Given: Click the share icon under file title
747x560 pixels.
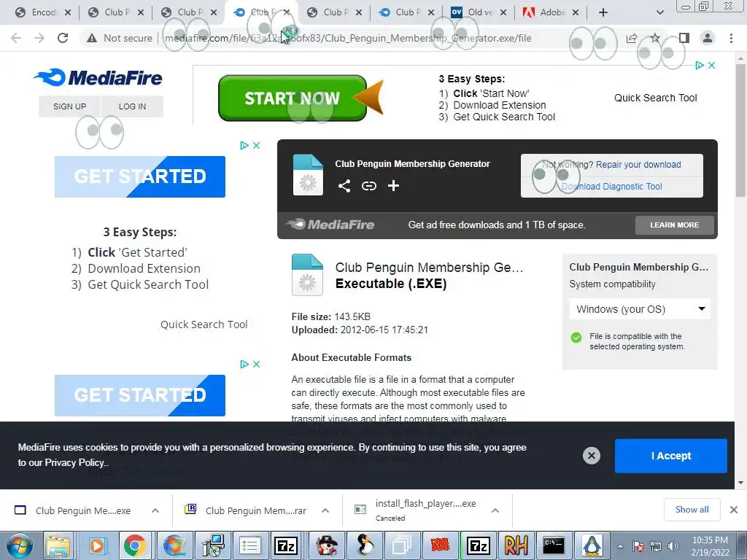Looking at the screenshot, I should click(x=344, y=186).
